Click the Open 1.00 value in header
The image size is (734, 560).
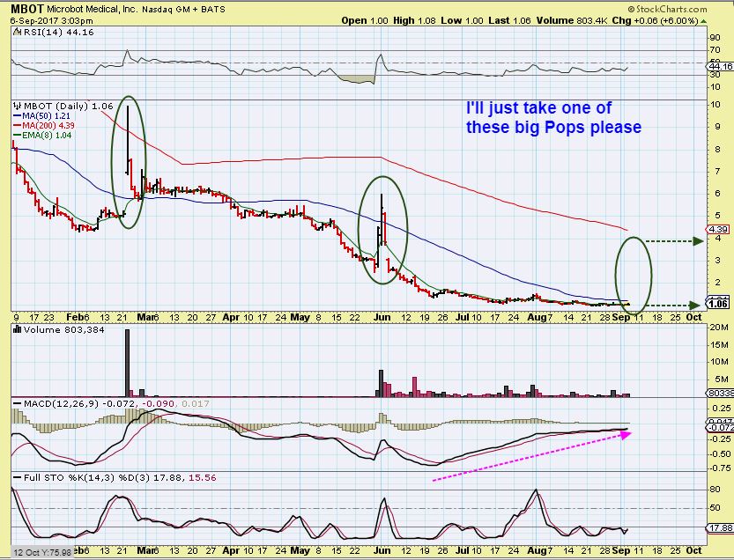tap(365, 20)
